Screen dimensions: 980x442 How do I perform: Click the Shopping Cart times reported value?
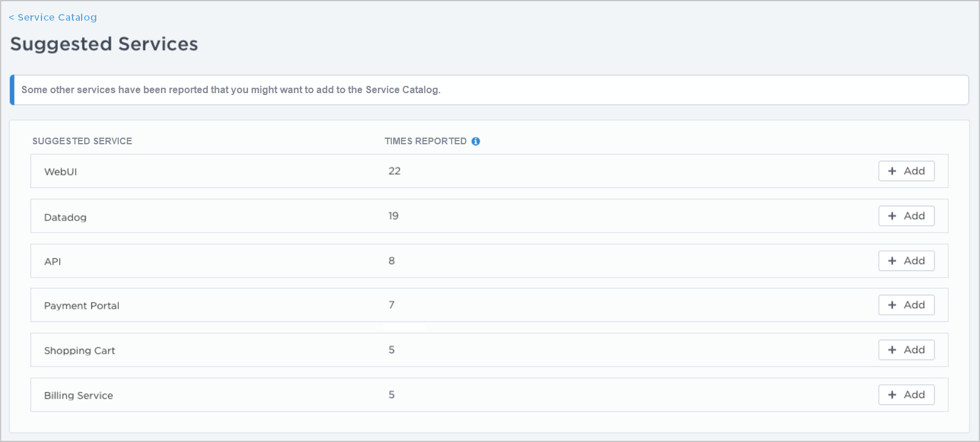point(391,350)
